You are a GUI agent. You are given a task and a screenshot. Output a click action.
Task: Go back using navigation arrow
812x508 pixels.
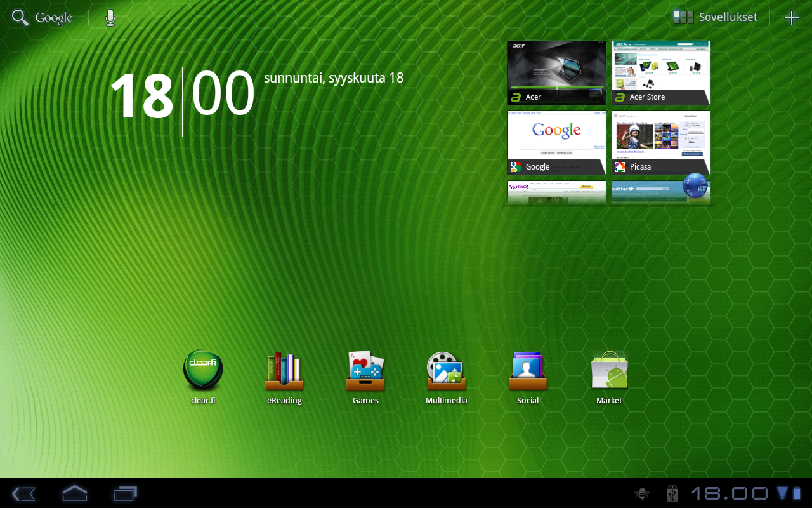pos(23,493)
